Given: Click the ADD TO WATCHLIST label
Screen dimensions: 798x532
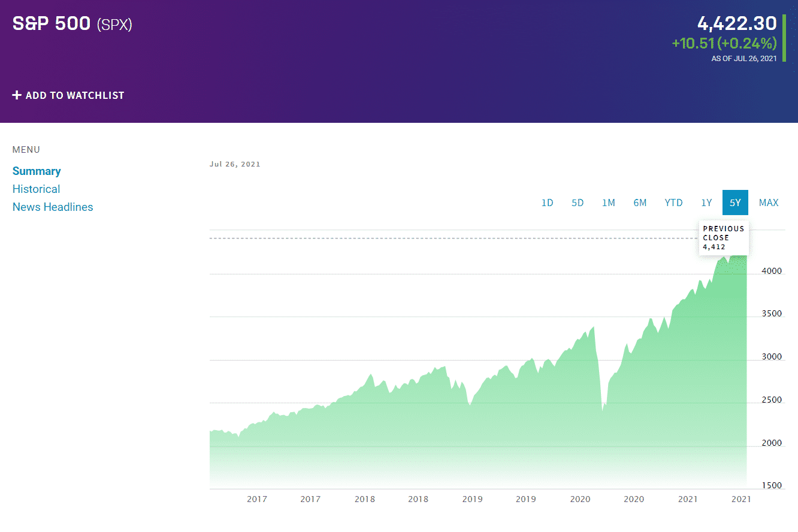Looking at the screenshot, I should pyautogui.click(x=75, y=95).
